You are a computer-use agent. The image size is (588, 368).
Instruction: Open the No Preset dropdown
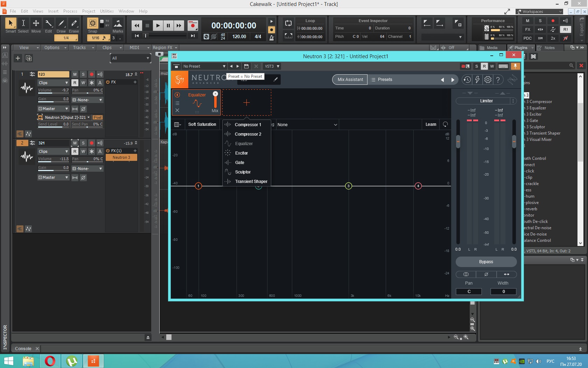(204, 66)
